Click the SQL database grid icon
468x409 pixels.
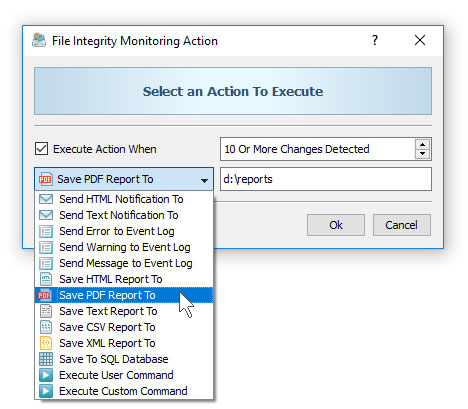(46, 359)
